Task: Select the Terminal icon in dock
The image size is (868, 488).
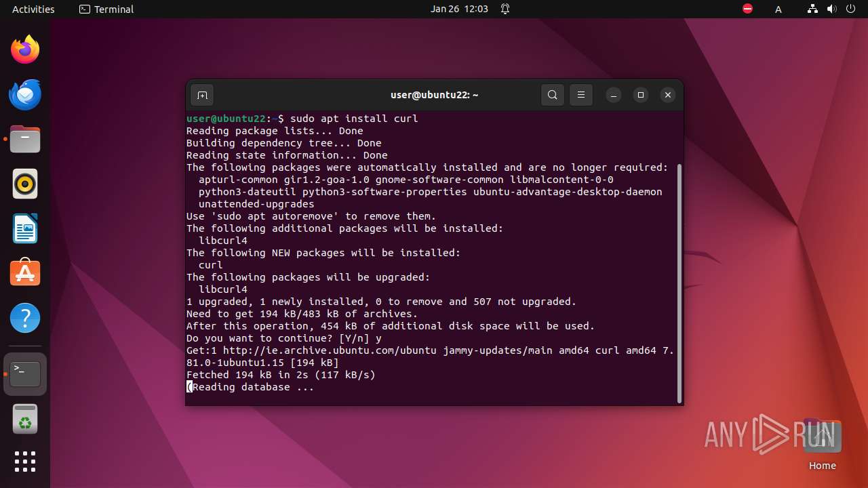Action: click(x=25, y=373)
